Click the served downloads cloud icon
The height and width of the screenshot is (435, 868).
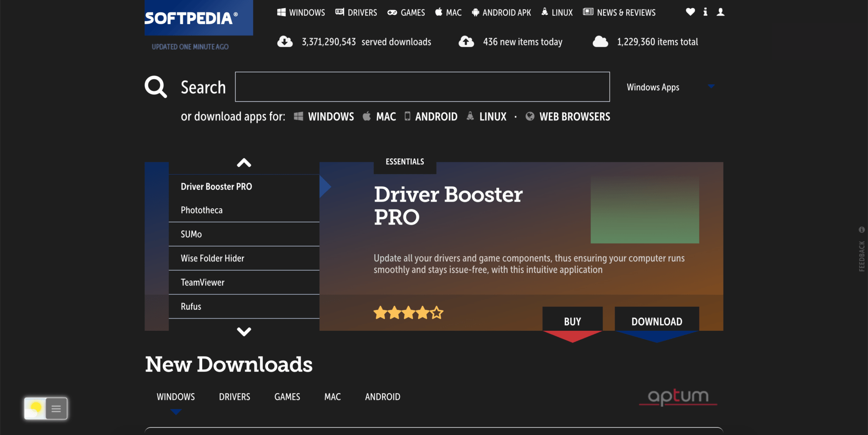[x=285, y=41]
